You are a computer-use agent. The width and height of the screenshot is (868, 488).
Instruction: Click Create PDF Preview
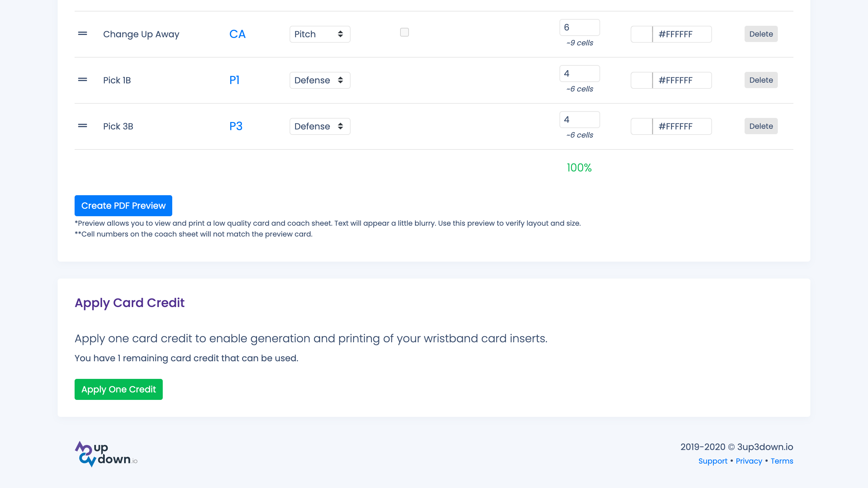point(123,205)
